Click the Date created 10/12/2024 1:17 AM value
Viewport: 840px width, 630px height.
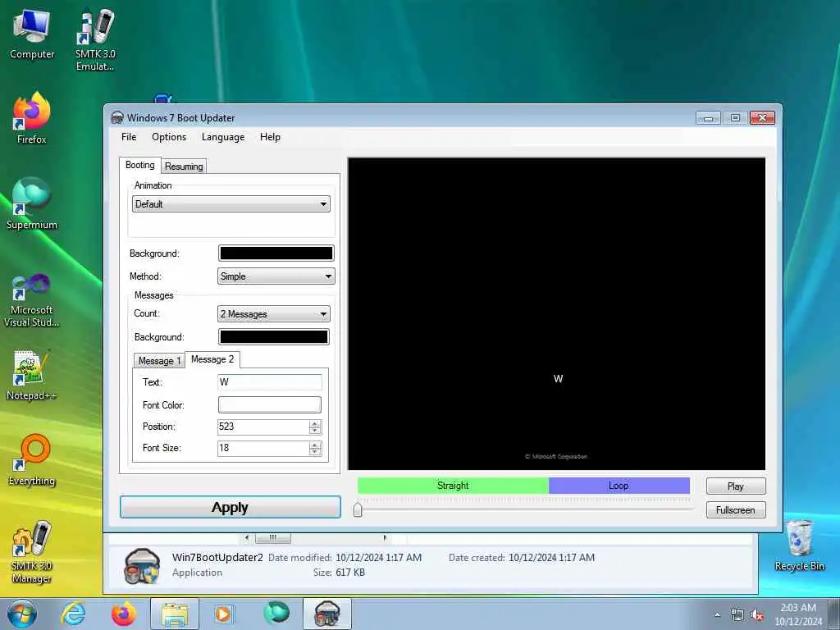552,558
